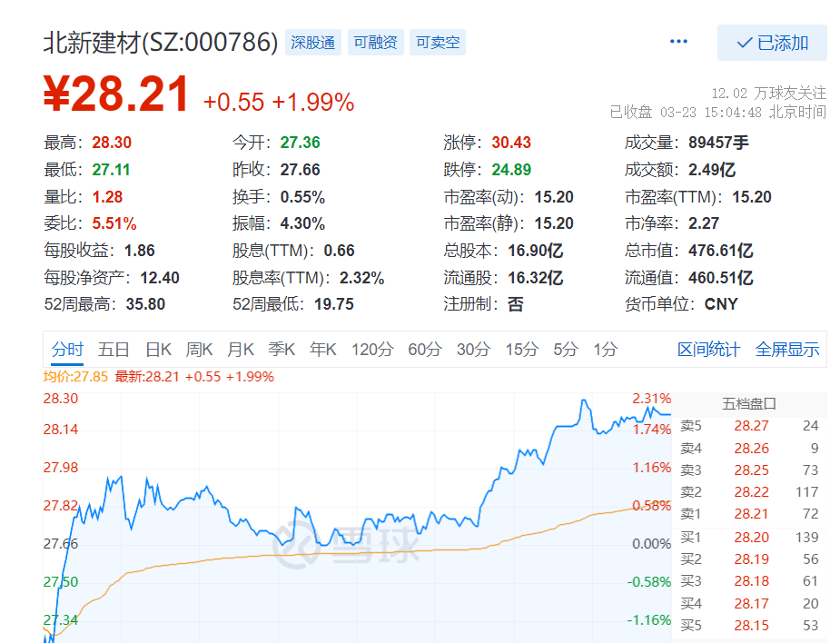
Task: Click the 可融资 tag
Action: point(376,43)
